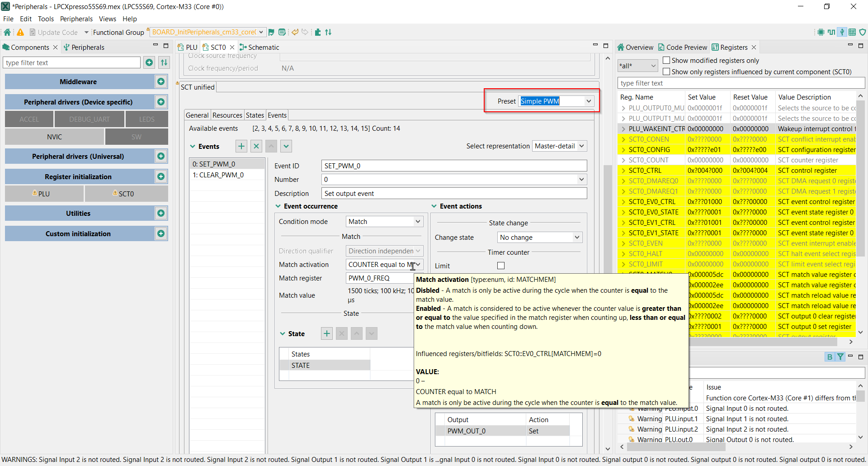Open the Peripherals menu
This screenshot has width=868, height=466.
click(76, 19)
